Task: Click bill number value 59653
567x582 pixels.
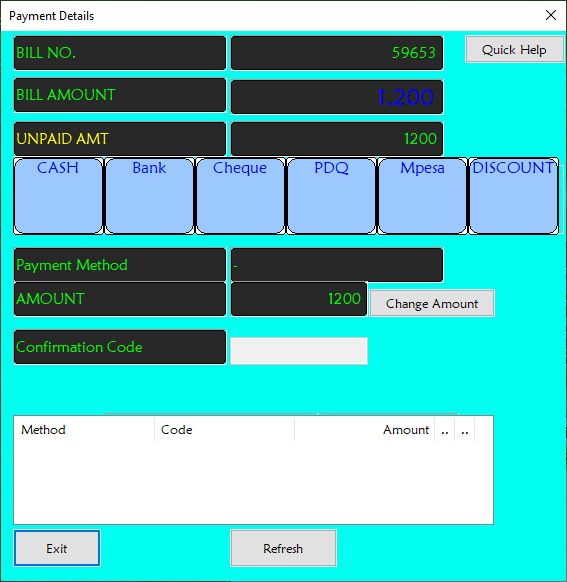Action: [337, 53]
